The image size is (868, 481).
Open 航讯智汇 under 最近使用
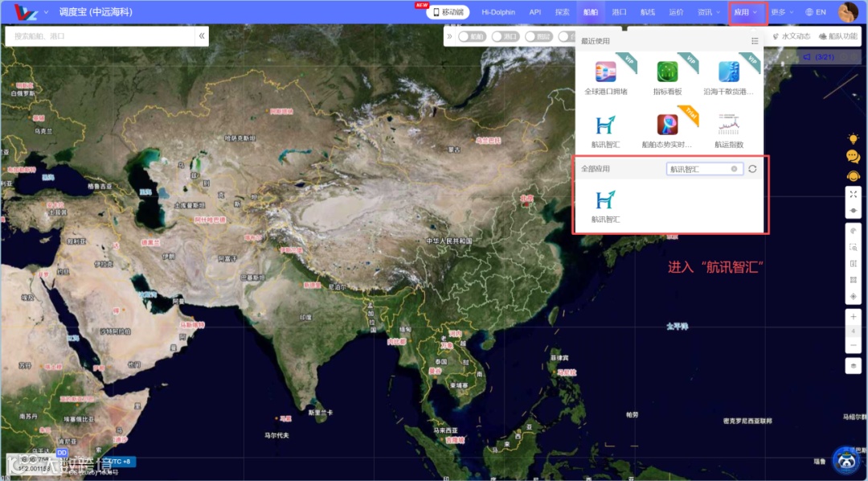tap(606, 125)
